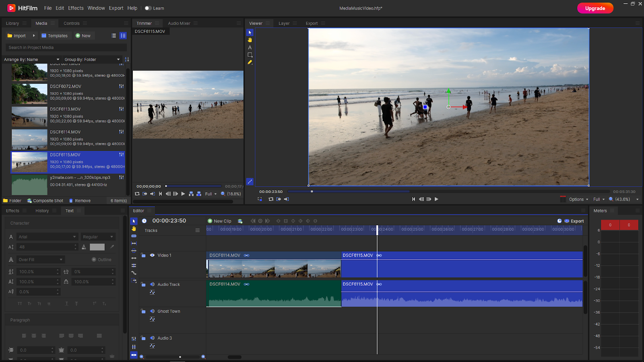
Task: Insert clip from Trimmer into timeline
Action: 191,194
